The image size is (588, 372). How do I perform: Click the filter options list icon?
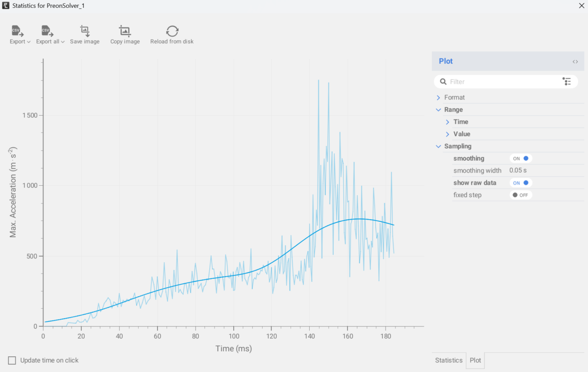(567, 81)
